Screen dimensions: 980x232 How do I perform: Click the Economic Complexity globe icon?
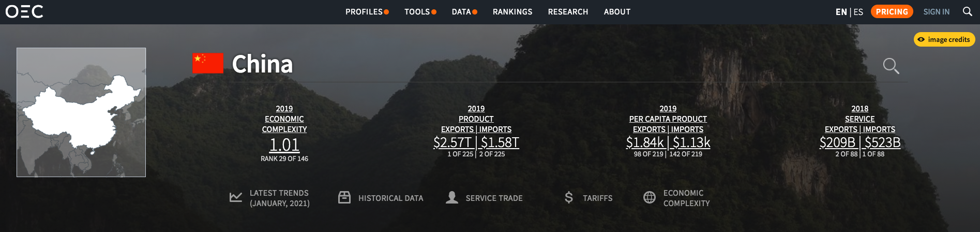click(650, 197)
